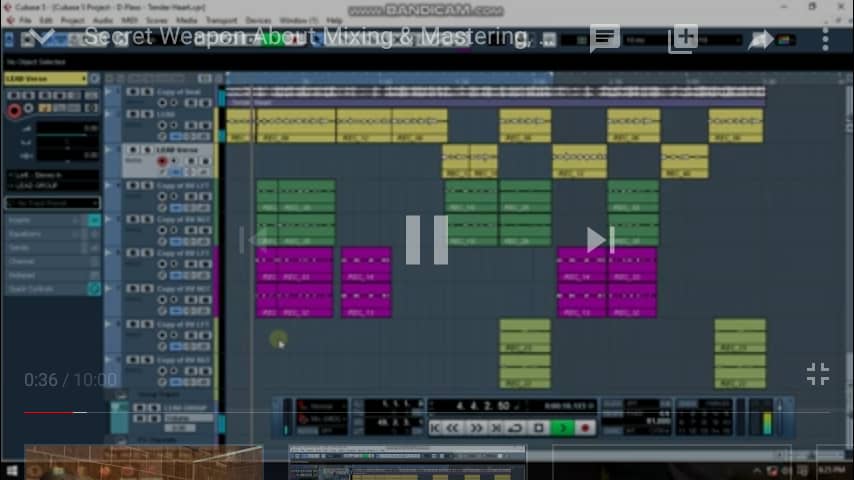Click the Cubase taskbar preview thumbnail
The width and height of the screenshot is (854, 480).
pyautogui.click(x=407, y=462)
